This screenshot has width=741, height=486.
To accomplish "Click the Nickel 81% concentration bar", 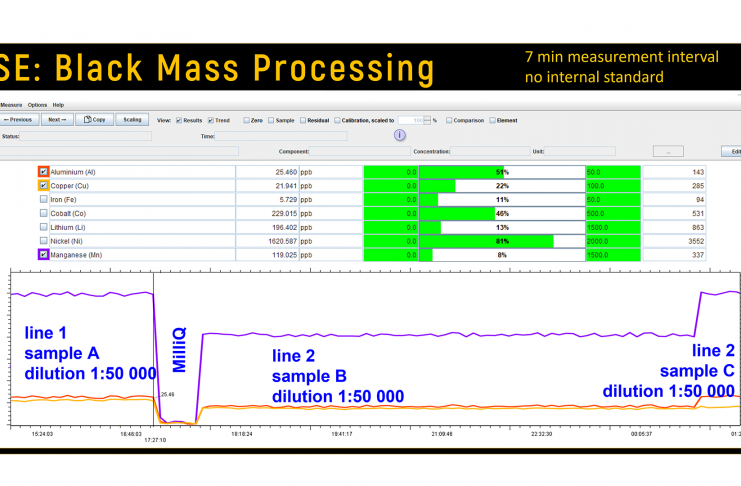I will [473, 241].
